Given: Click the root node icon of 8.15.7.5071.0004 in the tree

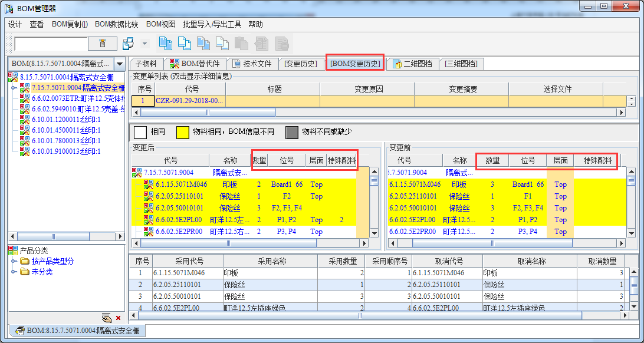Looking at the screenshot, I should coord(13,77).
